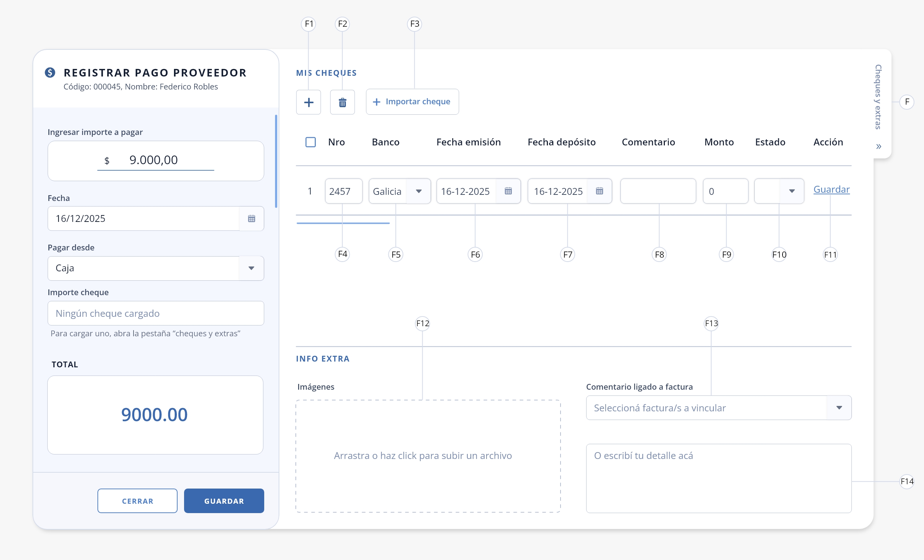Click the Comentario ligado a factura label
Image resolution: width=924 pixels, height=560 pixels.
tap(639, 387)
